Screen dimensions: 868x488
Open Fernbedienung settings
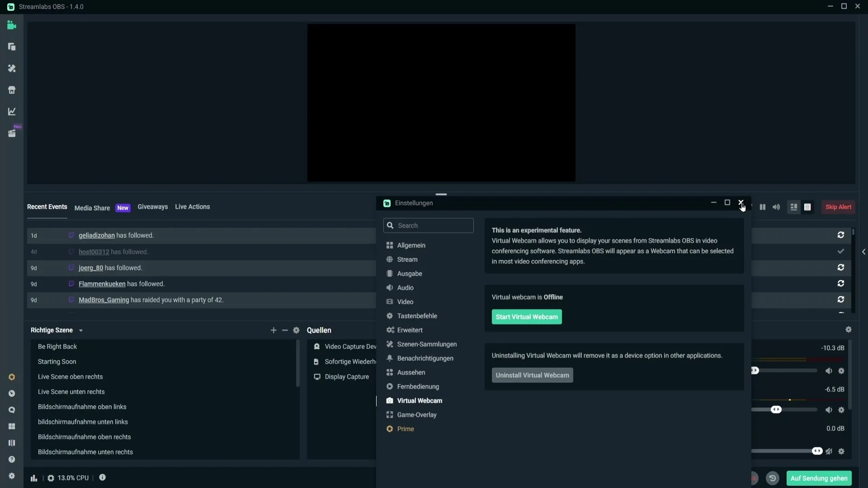418,387
